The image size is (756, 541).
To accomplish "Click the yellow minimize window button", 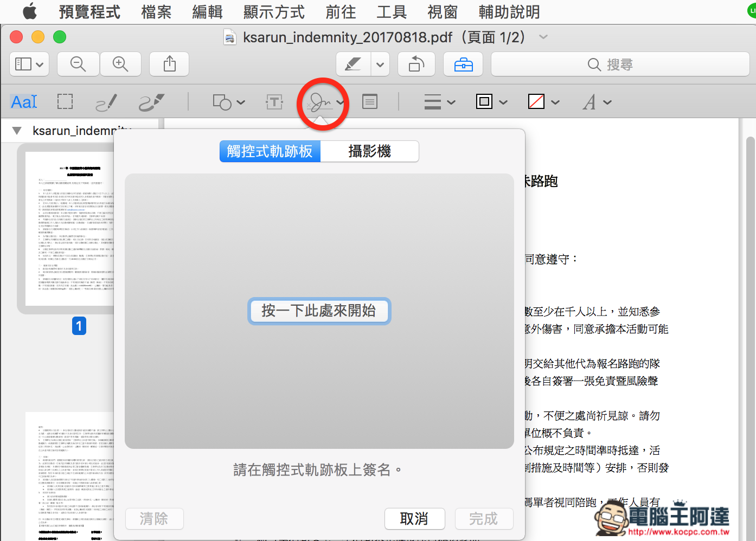I will click(38, 37).
